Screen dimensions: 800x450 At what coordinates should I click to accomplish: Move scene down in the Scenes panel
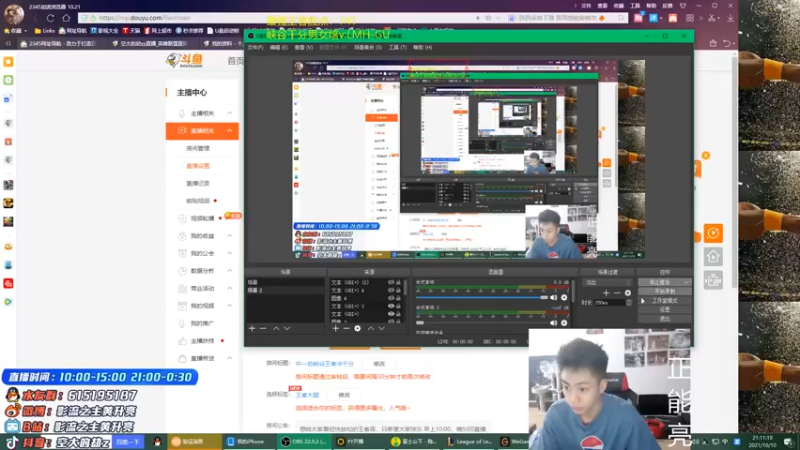pyautogui.click(x=287, y=329)
